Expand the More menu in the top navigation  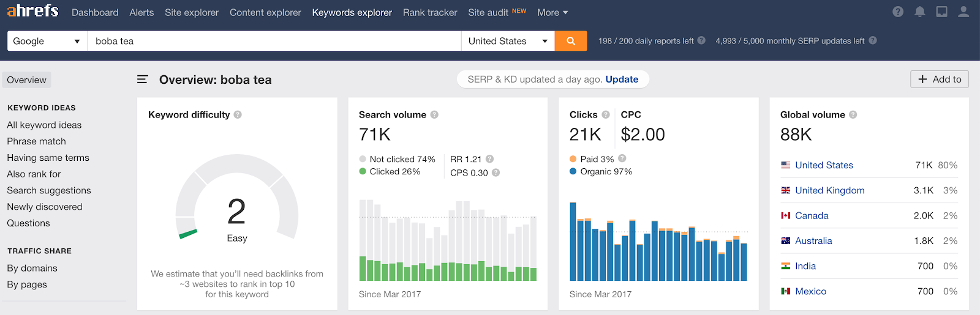click(552, 12)
